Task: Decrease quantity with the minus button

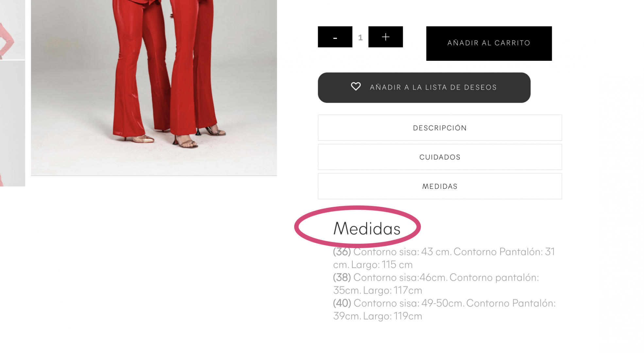Action: coord(335,37)
